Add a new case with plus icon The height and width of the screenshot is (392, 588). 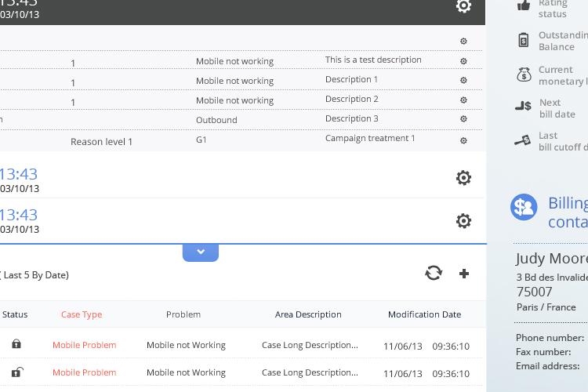coord(464,274)
